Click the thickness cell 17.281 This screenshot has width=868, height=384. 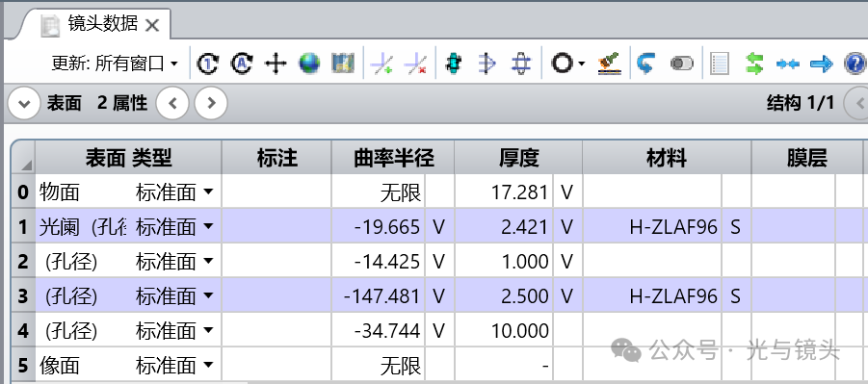tap(504, 192)
